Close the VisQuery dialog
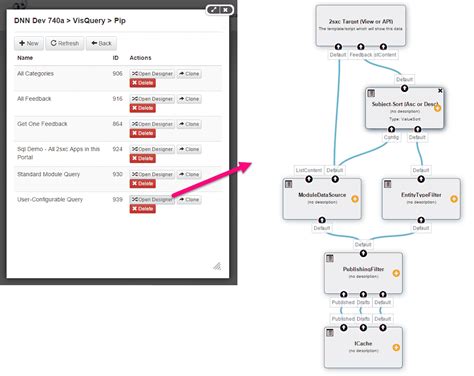Viewport: 474px width, 376px height. tap(226, 10)
